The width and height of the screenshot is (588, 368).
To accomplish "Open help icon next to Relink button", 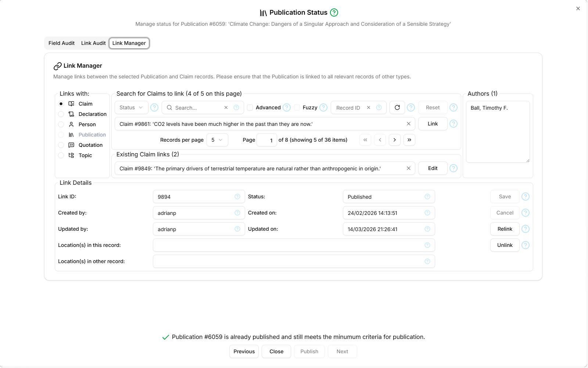I will [x=526, y=229].
